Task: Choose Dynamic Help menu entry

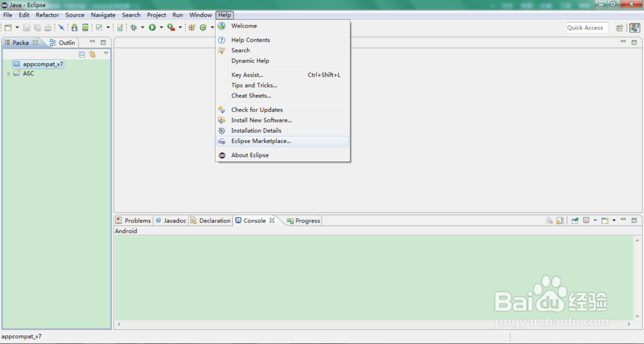Action: point(283,61)
